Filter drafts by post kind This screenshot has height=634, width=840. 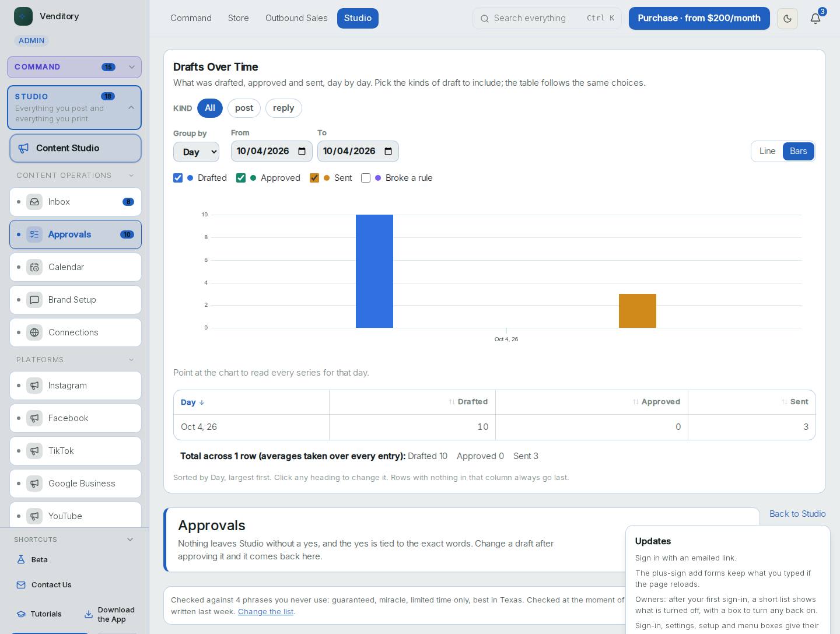click(244, 108)
